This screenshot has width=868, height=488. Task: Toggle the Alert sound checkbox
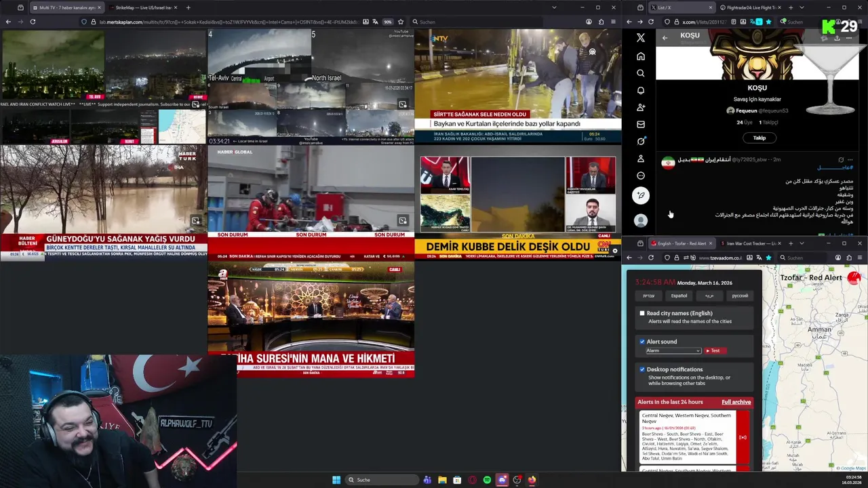click(642, 342)
